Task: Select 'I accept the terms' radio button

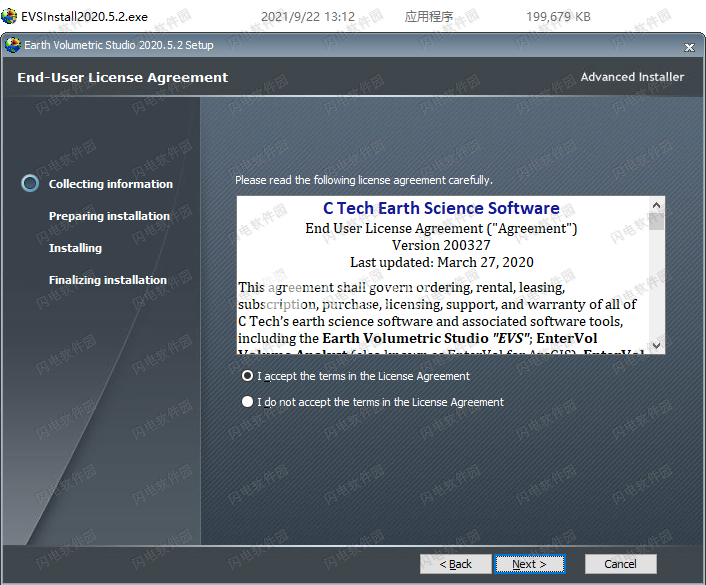Action: [247, 376]
